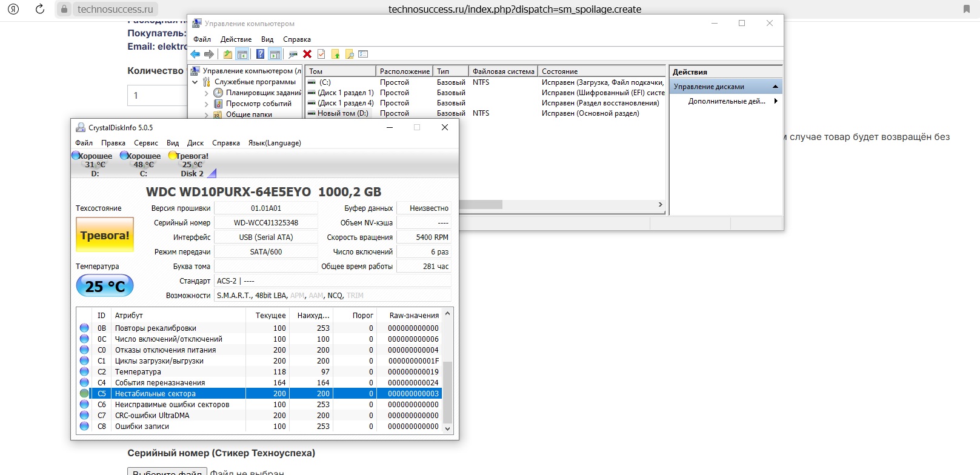Collapse the Служебные программы tree node
The width and height of the screenshot is (980, 475).
pos(195,82)
